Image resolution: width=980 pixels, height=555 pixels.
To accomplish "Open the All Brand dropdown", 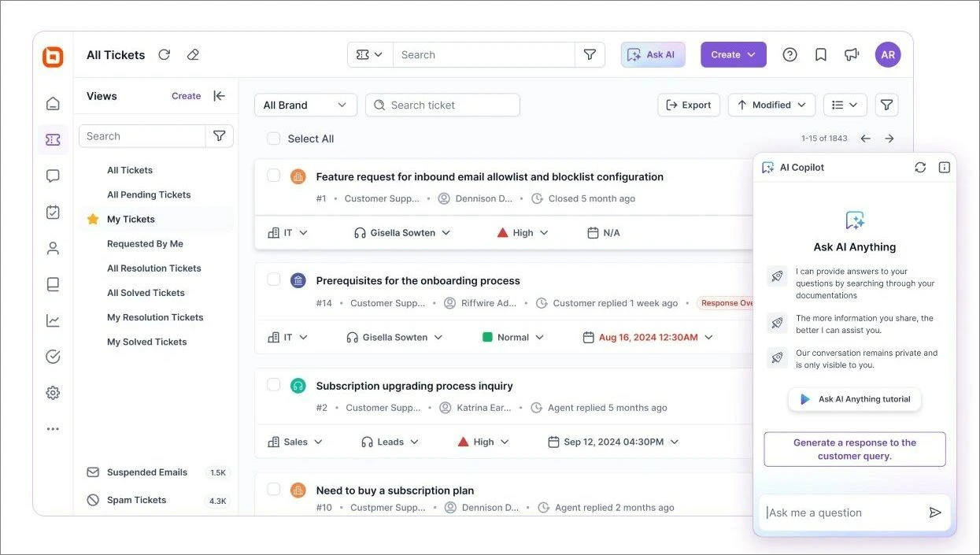I will 305,105.
